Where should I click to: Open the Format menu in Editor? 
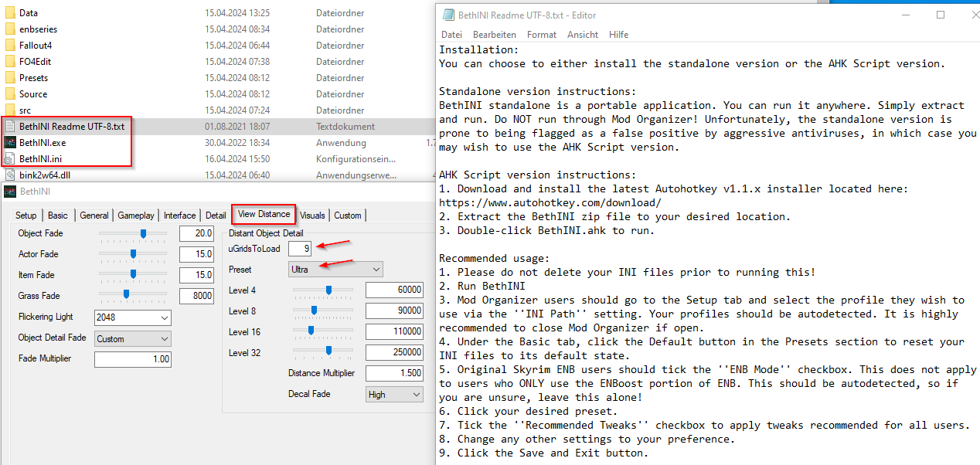[542, 35]
